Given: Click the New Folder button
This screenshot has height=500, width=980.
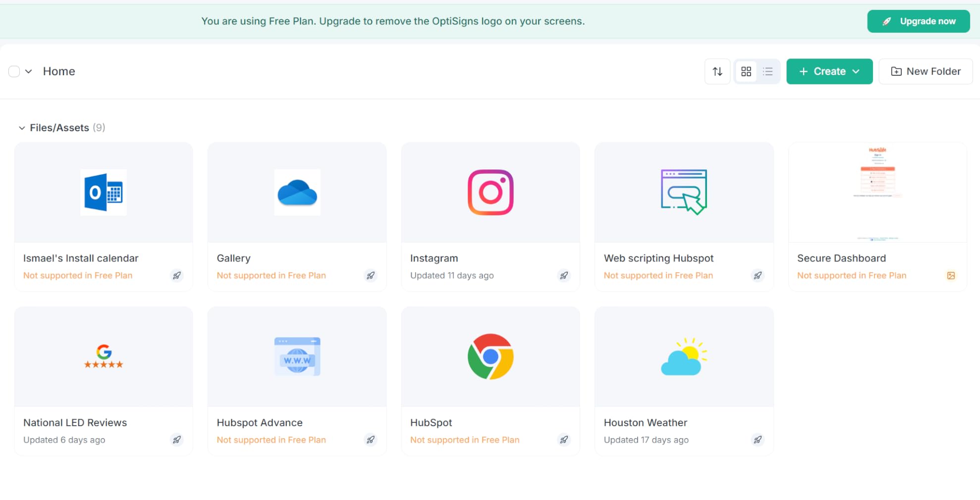Looking at the screenshot, I should [926, 71].
